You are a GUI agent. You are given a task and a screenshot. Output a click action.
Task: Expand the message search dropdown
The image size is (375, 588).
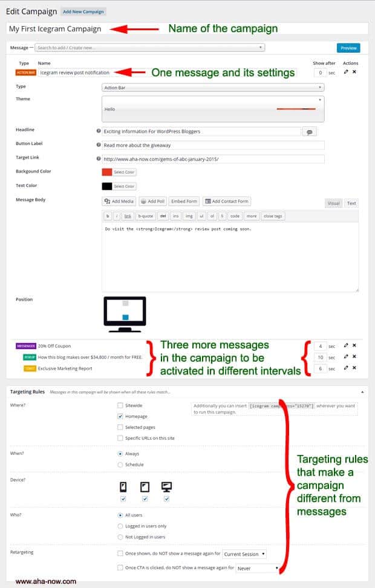pyautogui.click(x=149, y=47)
